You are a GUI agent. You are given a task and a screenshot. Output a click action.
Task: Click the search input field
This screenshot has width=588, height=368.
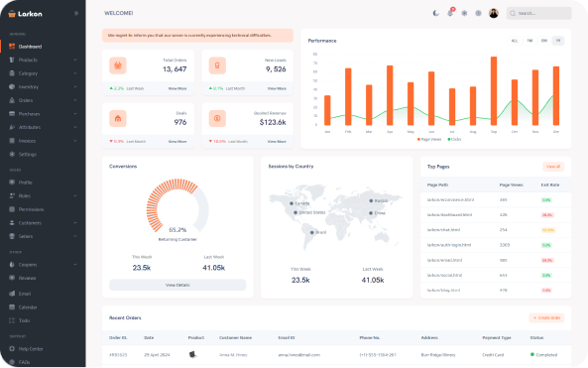[x=538, y=13]
